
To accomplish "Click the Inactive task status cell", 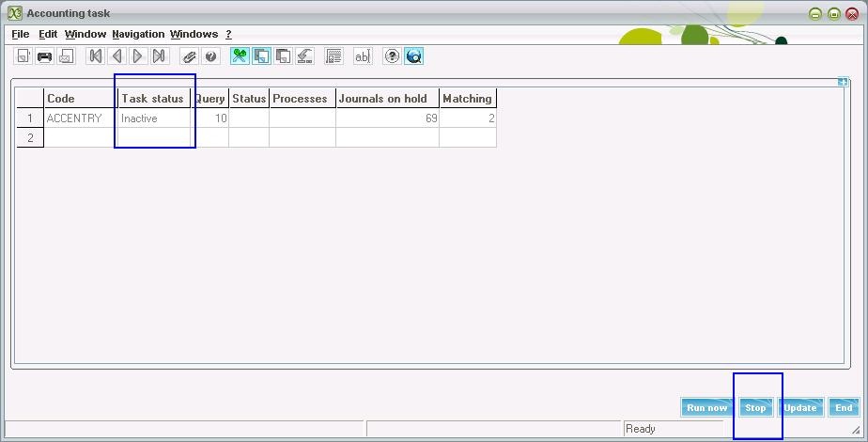I will click(154, 118).
